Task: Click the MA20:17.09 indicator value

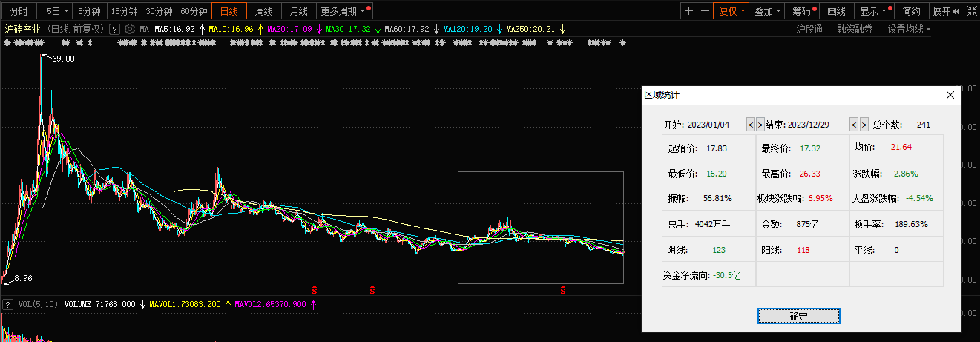Action: click(x=289, y=29)
